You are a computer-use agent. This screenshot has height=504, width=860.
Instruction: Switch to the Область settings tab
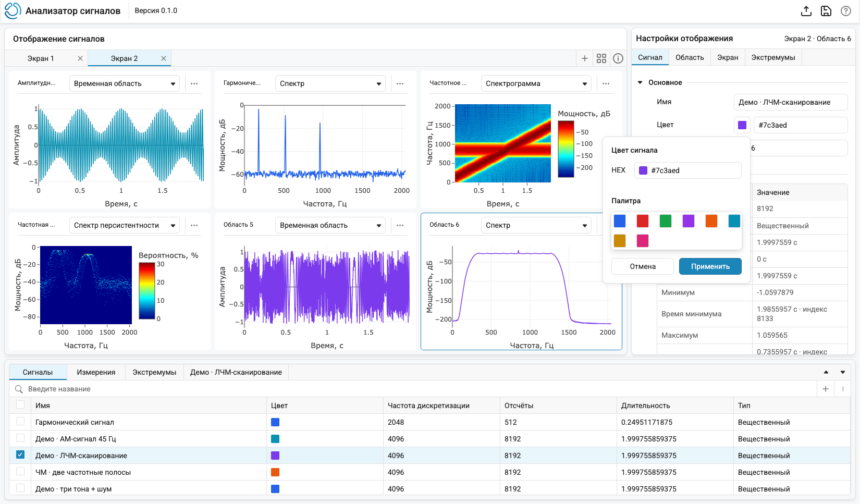pyautogui.click(x=690, y=57)
